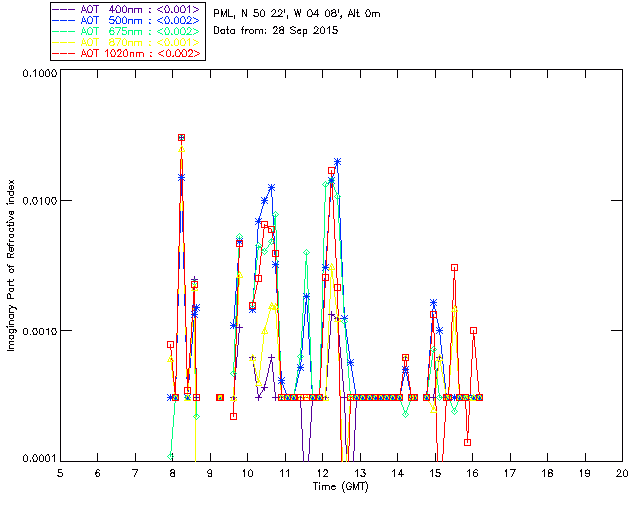Image resolution: width=640 pixels, height=512 pixels.
Task: Click the x-axis tick label 10
Action: (247, 473)
